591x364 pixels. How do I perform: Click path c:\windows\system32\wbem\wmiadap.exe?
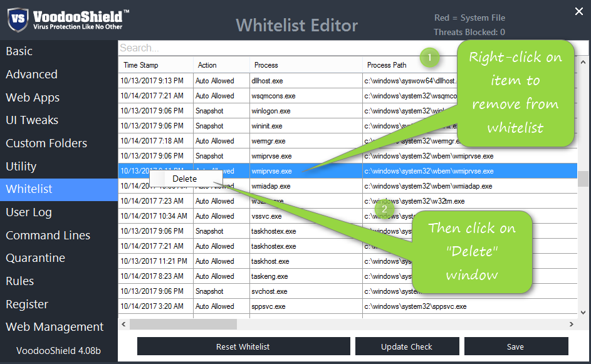pos(428,186)
